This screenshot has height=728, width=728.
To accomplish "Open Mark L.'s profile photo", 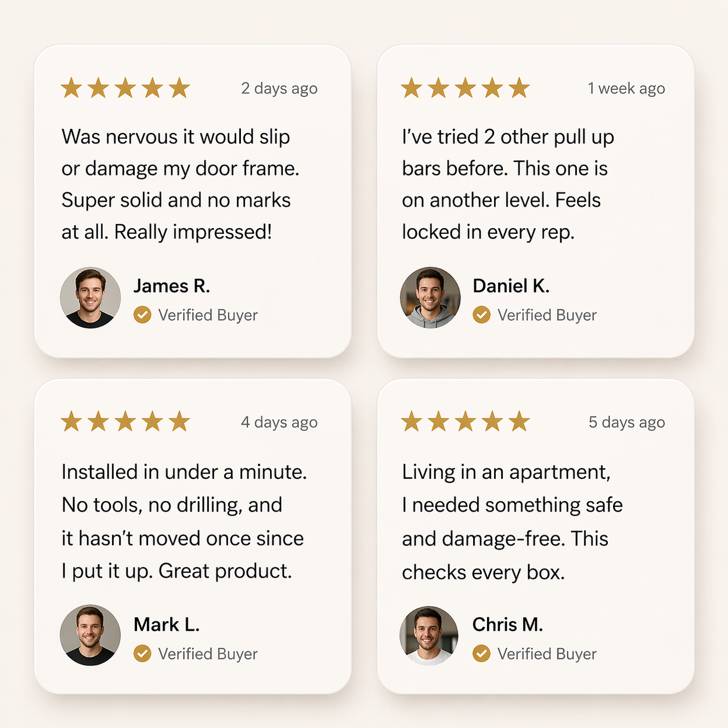I will 91,635.
